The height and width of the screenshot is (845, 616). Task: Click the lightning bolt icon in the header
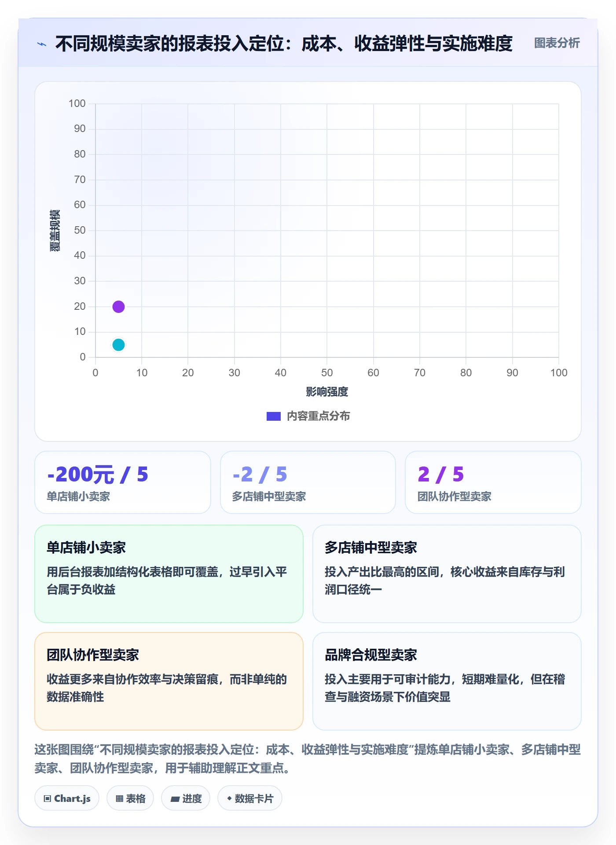(x=42, y=44)
